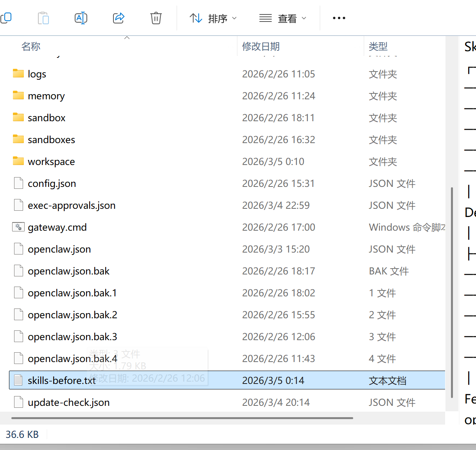Select openclaw.json.bak.2 in the list
This screenshot has width=476, height=450.
(72, 314)
